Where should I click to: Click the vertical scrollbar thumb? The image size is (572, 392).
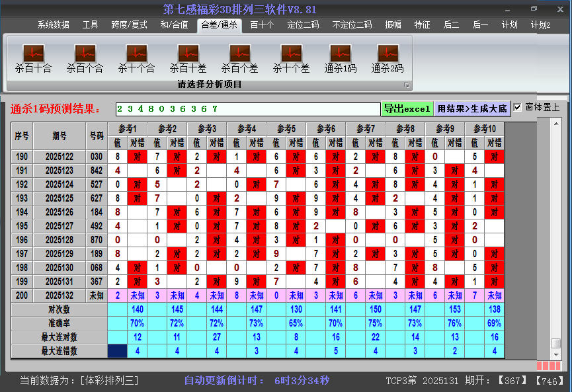pyautogui.click(x=555, y=343)
